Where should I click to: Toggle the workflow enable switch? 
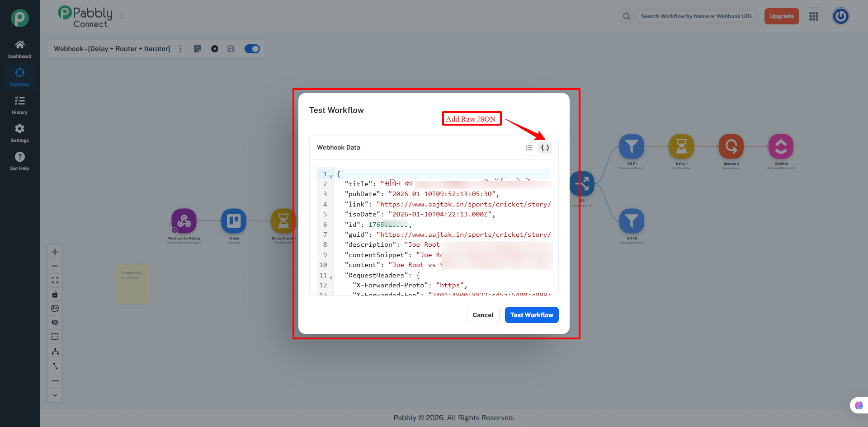point(252,49)
